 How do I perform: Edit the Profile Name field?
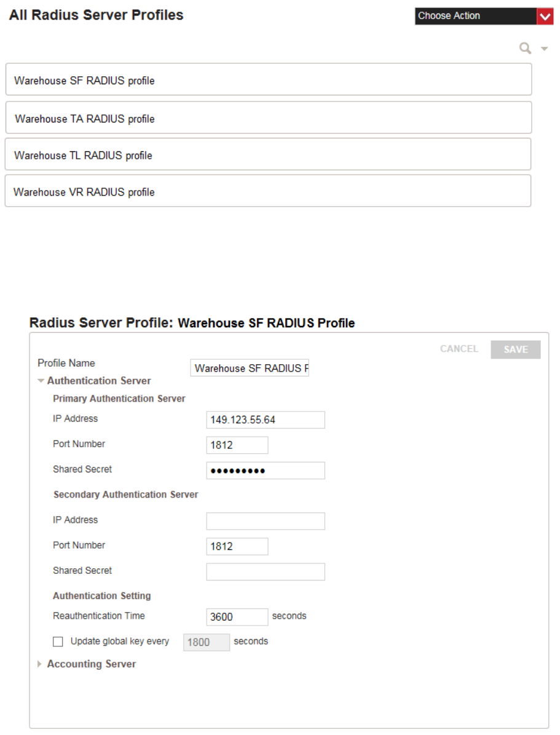pyautogui.click(x=250, y=368)
